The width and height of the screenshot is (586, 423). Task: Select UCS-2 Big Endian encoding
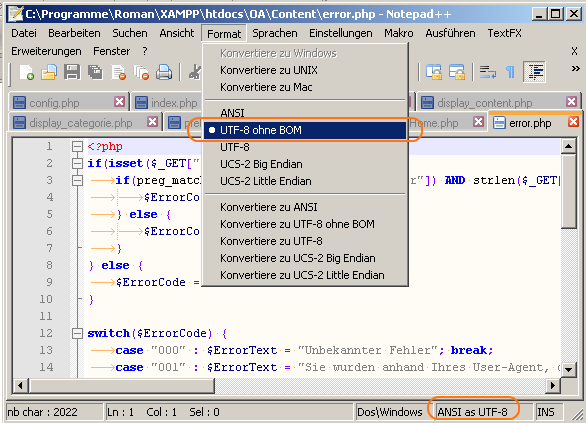(305, 164)
